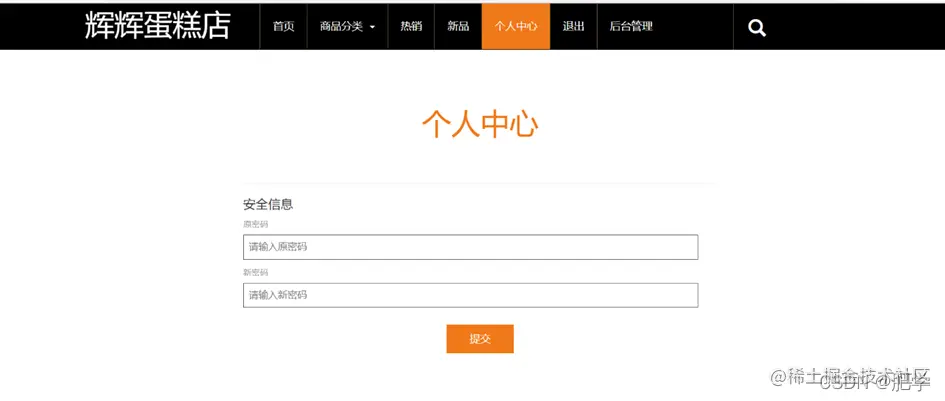Click the 辉辉蛋糕店 site logo
The image size is (945, 401).
[x=157, y=25]
